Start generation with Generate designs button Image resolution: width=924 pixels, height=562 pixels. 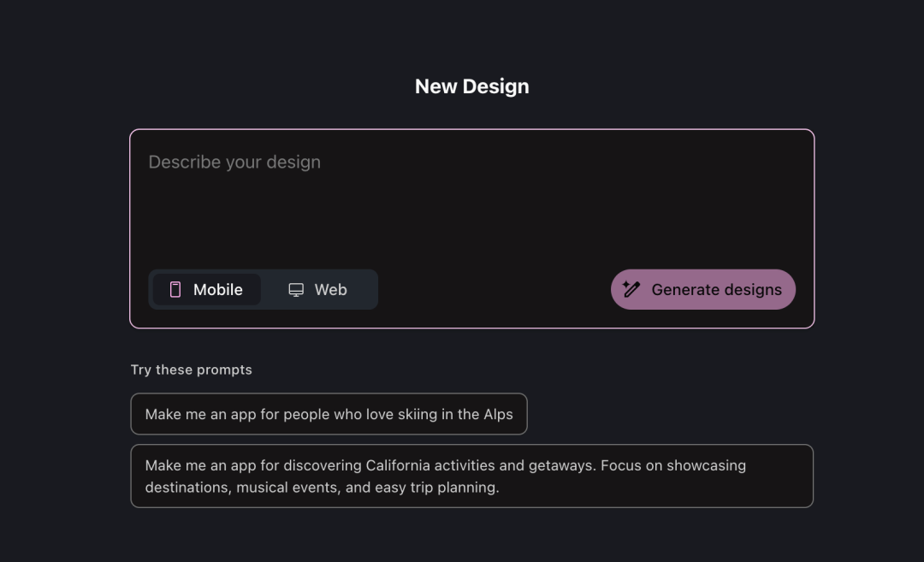[703, 289]
